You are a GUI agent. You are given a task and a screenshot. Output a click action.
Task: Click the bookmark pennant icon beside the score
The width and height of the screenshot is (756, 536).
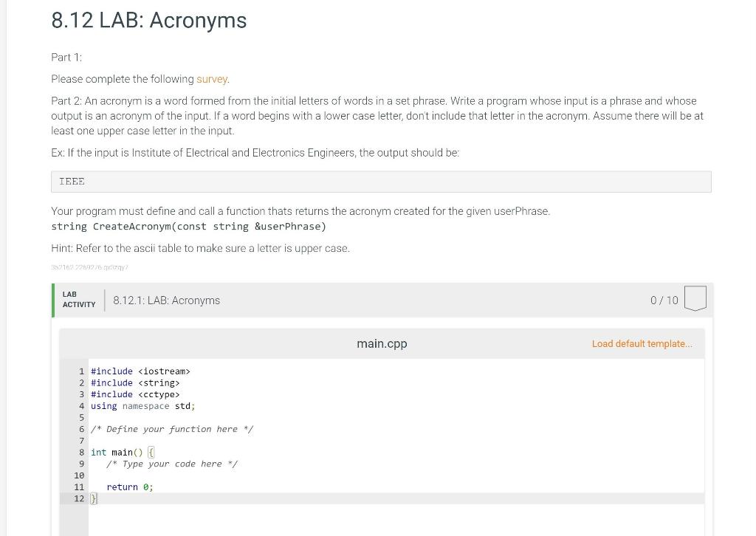coord(695,298)
